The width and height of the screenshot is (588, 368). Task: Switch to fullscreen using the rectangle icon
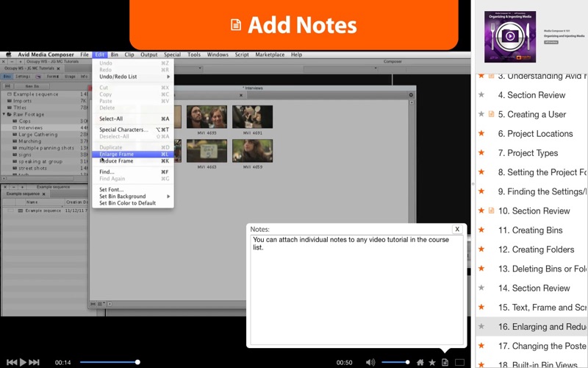(x=459, y=362)
